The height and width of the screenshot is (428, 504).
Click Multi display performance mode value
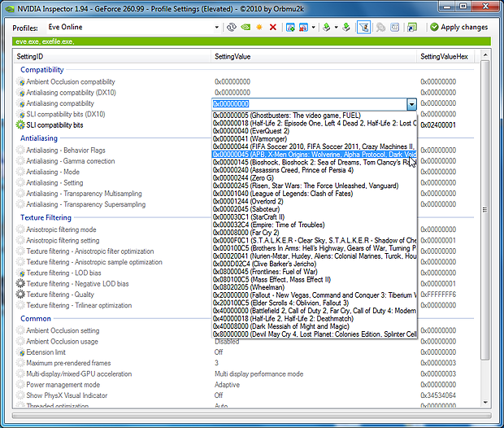pyautogui.click(x=259, y=374)
